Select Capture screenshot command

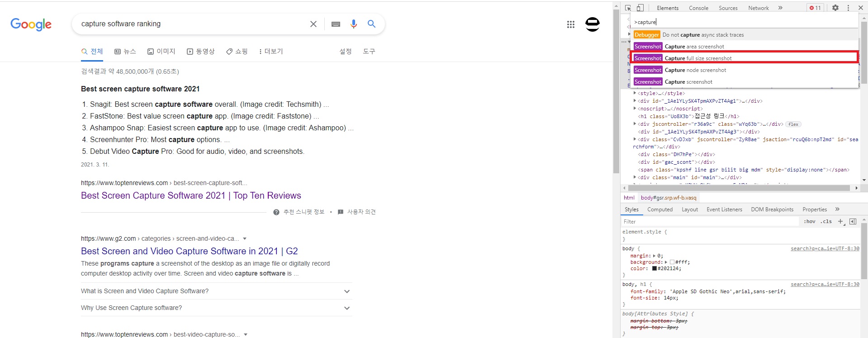coord(745,82)
